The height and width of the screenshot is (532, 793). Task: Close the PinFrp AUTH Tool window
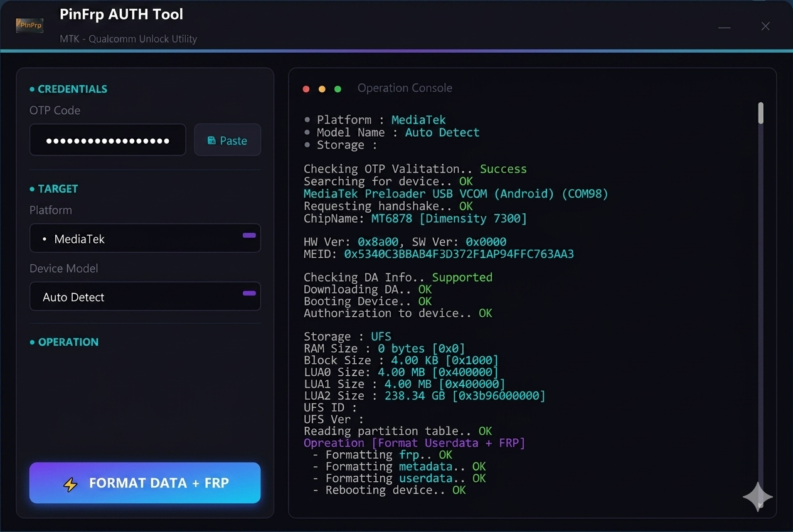click(x=765, y=26)
